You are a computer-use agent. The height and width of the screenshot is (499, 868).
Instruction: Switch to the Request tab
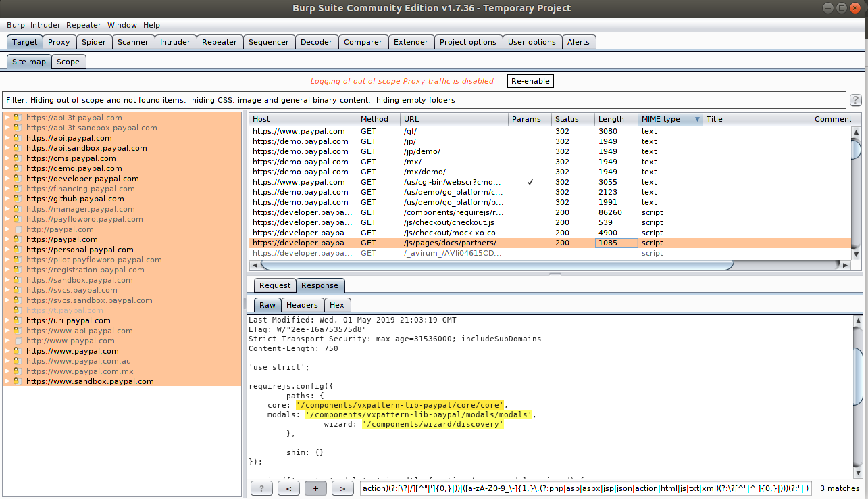pos(275,285)
